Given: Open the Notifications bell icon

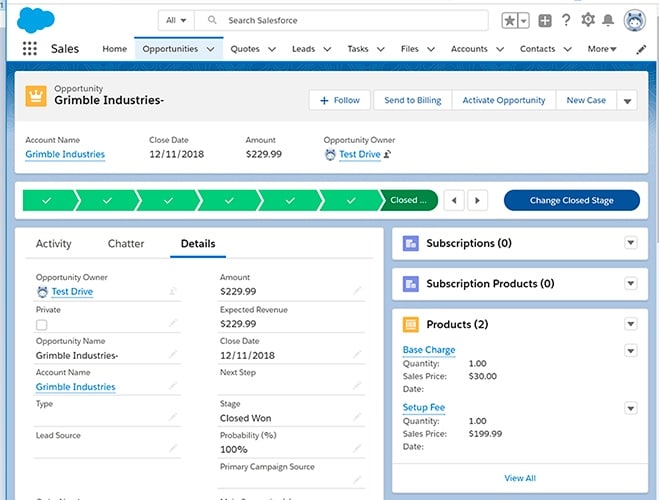Looking at the screenshot, I should [x=608, y=20].
